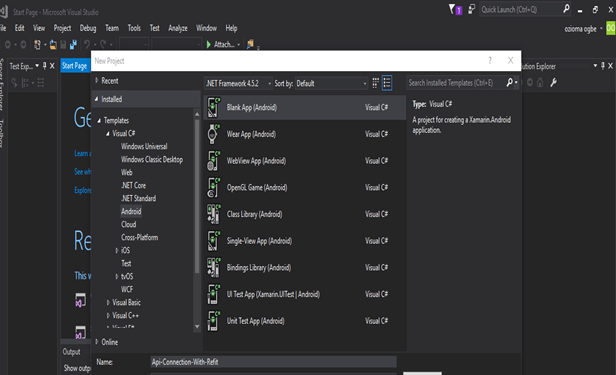Expand the Online section
Image resolution: width=616 pixels, height=375 pixels.
97,342
